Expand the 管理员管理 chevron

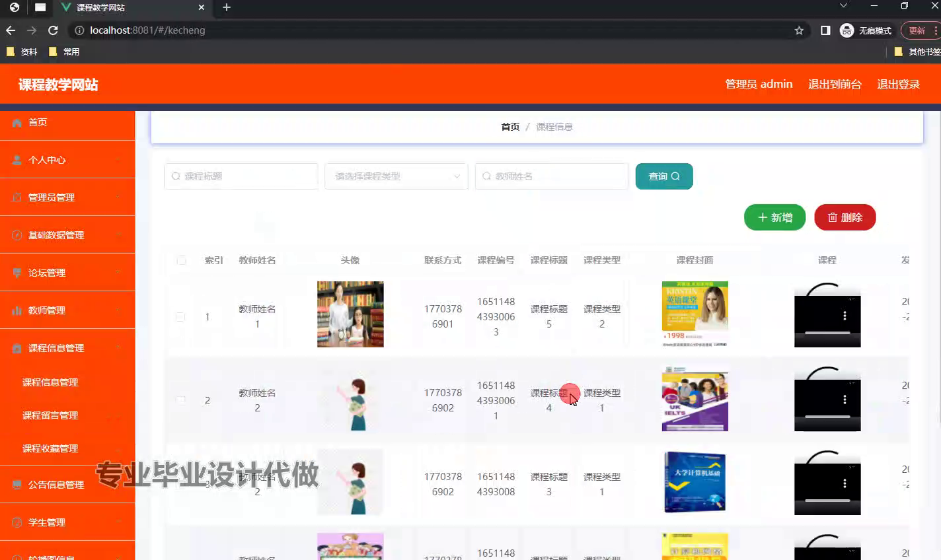click(x=118, y=197)
